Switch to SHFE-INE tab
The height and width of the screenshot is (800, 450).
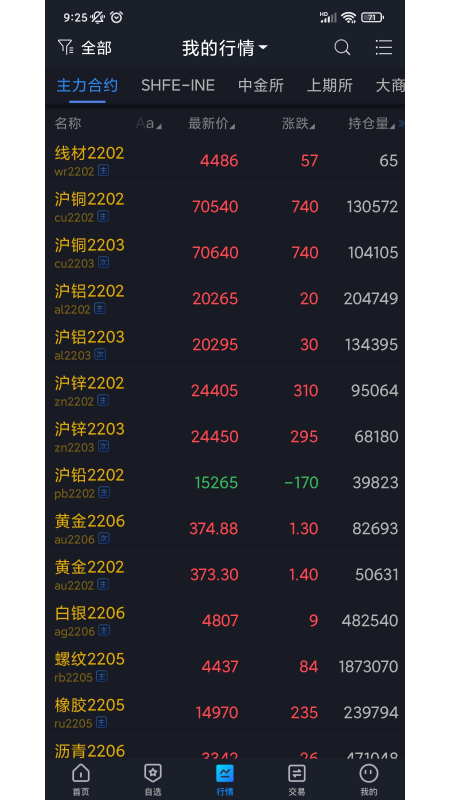pyautogui.click(x=178, y=85)
